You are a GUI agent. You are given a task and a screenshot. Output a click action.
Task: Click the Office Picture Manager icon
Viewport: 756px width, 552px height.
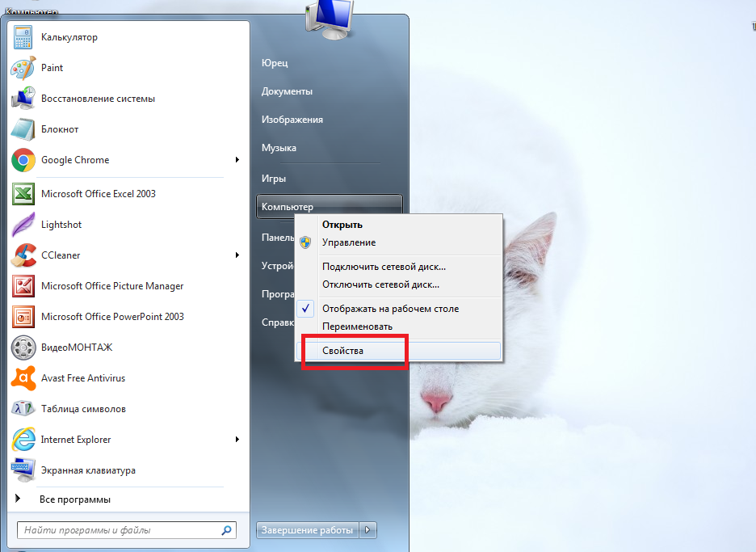point(23,286)
